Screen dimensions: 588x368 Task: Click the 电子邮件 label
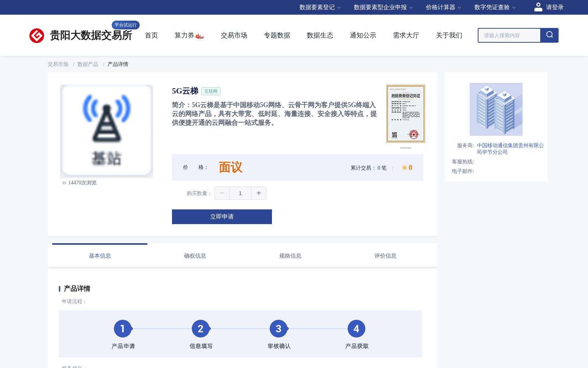click(463, 171)
